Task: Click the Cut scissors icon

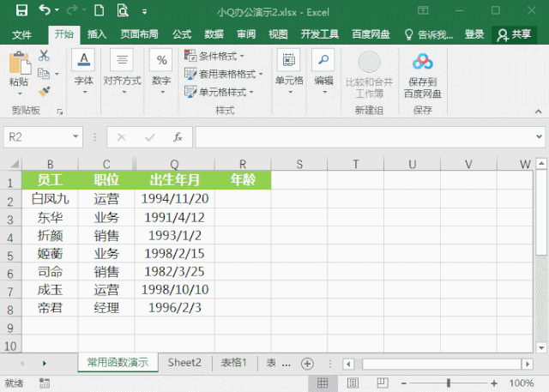Action: pyautogui.click(x=44, y=56)
